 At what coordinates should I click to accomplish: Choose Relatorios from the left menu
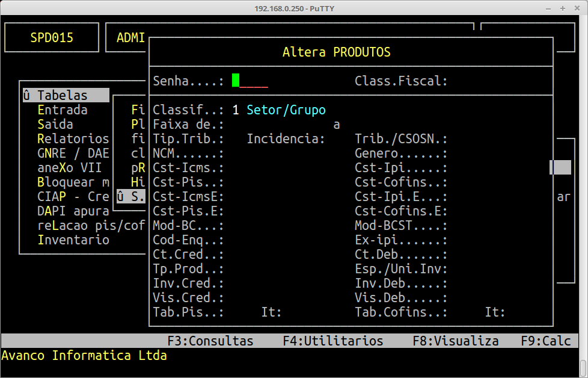point(73,139)
